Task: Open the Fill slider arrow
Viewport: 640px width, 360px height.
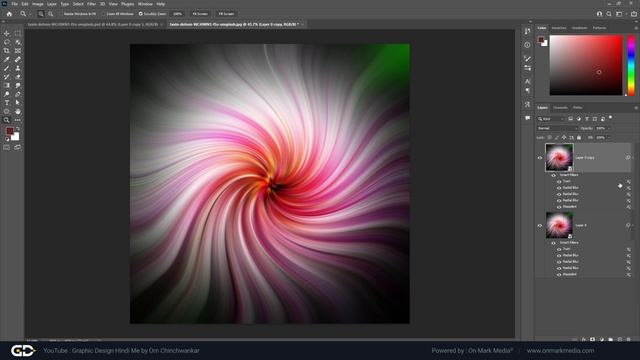Action: coord(609,138)
